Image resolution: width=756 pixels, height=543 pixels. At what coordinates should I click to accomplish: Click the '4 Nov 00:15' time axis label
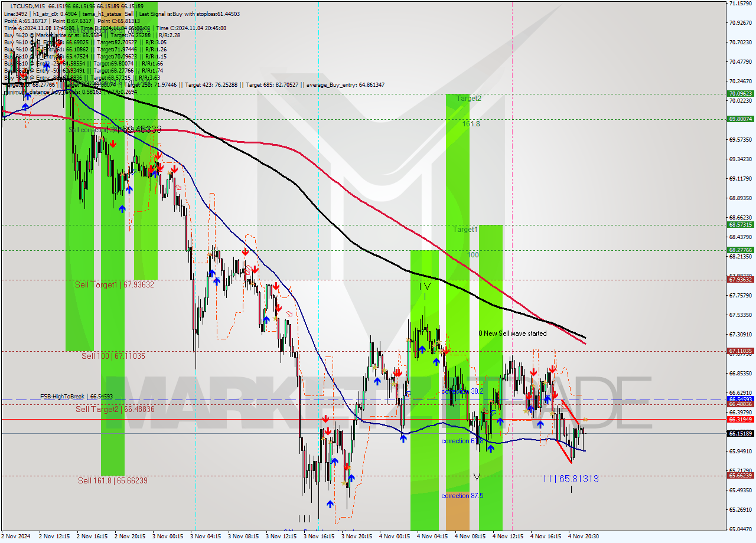395,537
